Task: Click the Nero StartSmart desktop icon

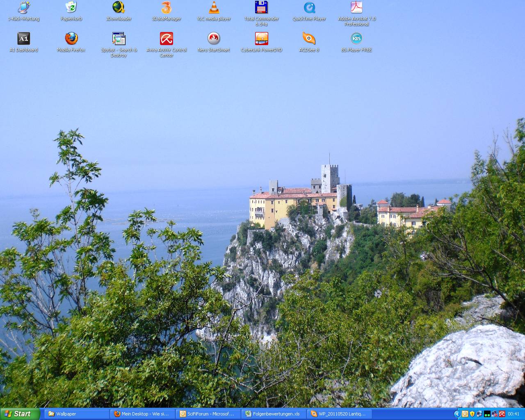Action: click(214, 39)
